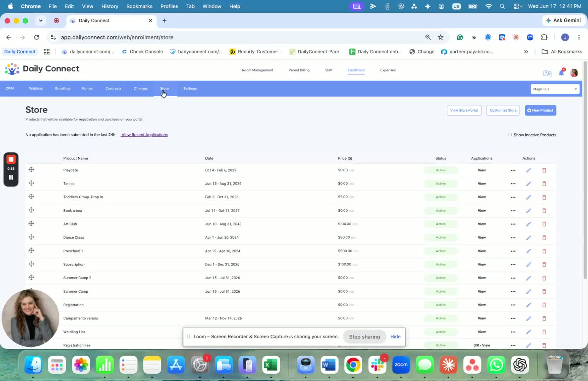This screenshot has height=381, width=588.
Task: Open the Expenses section
Action: point(388,70)
